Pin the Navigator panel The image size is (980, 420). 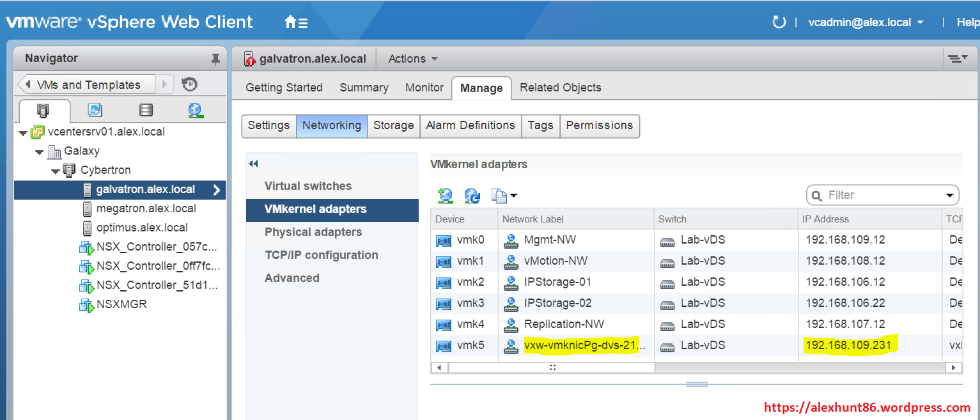coord(215,59)
